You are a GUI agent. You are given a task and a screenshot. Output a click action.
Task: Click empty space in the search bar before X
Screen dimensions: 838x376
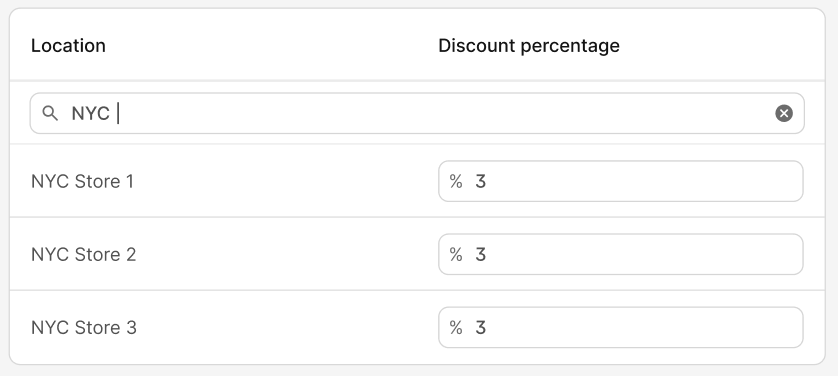[446, 113]
